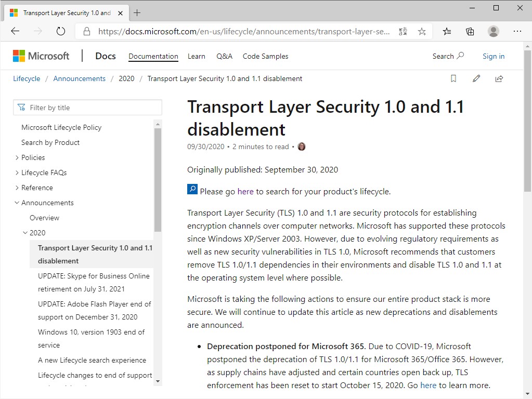Click the Sign in link
Image resolution: width=532 pixels, height=399 pixels.
[493, 56]
